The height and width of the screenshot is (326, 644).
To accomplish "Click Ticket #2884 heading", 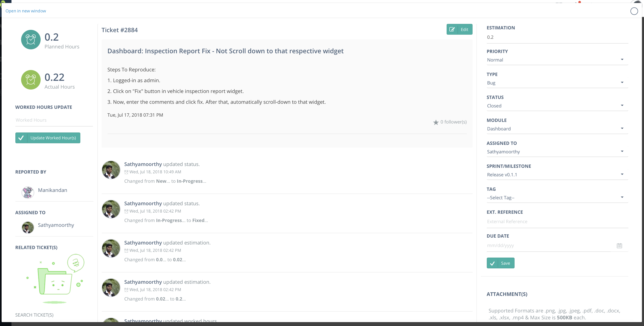I will (120, 30).
